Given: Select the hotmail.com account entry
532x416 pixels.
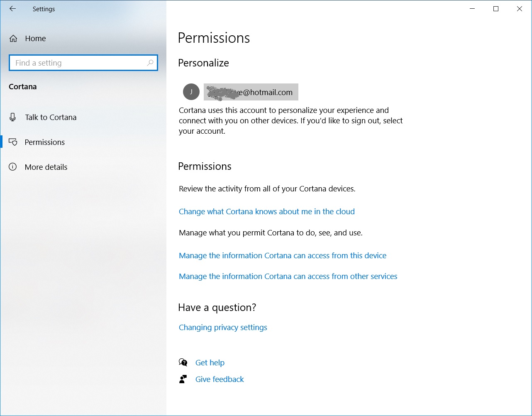Looking at the screenshot, I should coord(251,92).
